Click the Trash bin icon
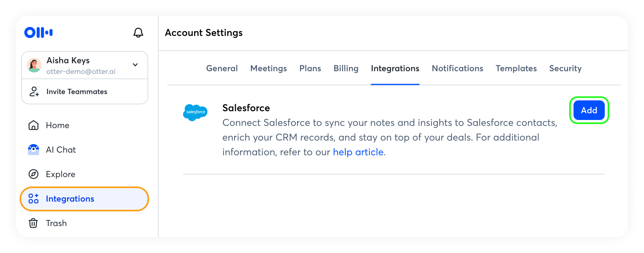This screenshot has height=253, width=644. [x=34, y=223]
